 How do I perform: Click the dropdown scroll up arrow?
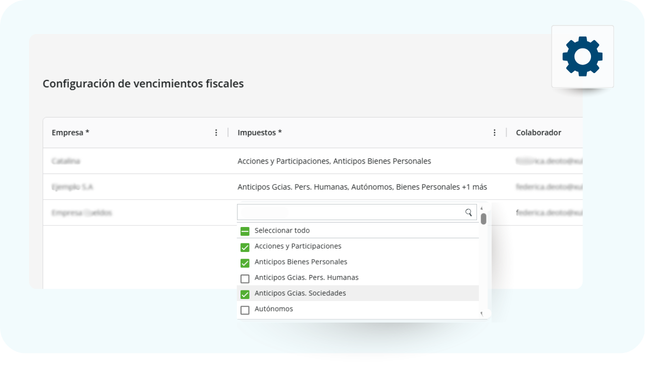[481, 208]
